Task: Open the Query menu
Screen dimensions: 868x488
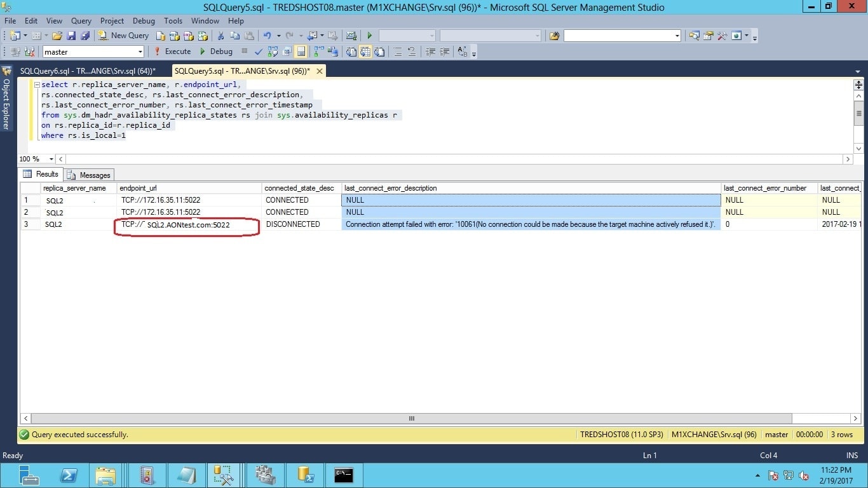Action: [x=81, y=21]
